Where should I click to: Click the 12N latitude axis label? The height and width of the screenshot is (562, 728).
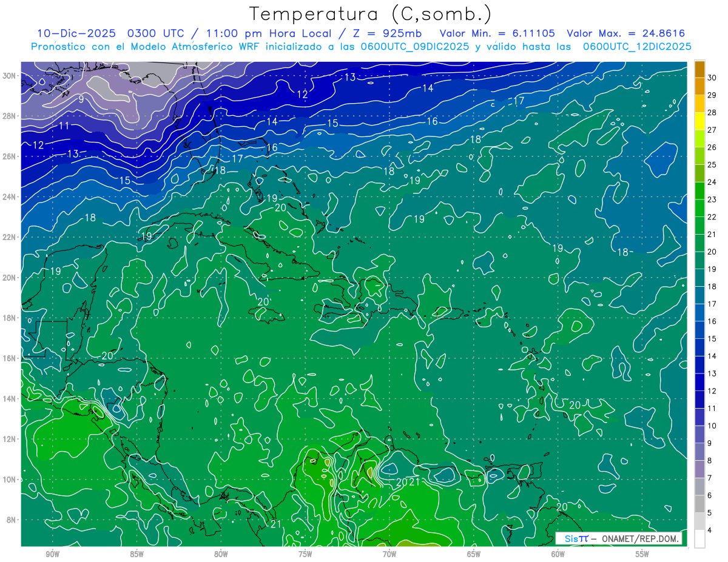(10, 439)
